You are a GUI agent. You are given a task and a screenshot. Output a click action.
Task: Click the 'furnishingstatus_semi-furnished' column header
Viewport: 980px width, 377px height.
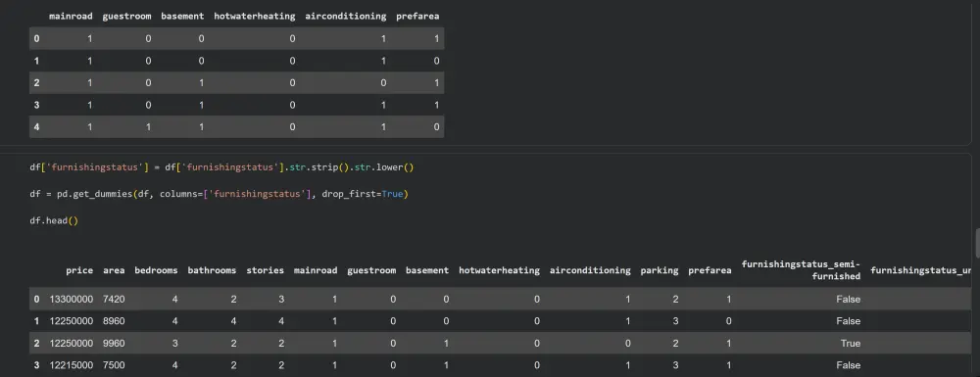point(801,270)
